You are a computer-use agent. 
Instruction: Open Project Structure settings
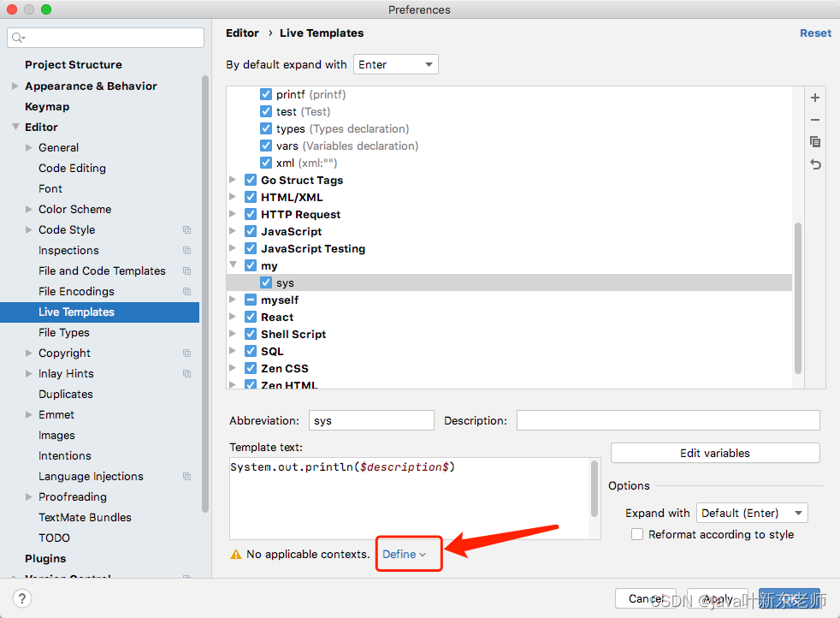(x=74, y=65)
